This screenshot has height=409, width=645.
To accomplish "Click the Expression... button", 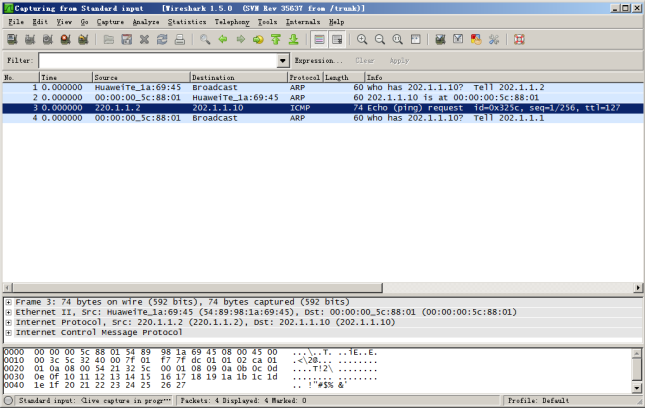I will pos(318,61).
